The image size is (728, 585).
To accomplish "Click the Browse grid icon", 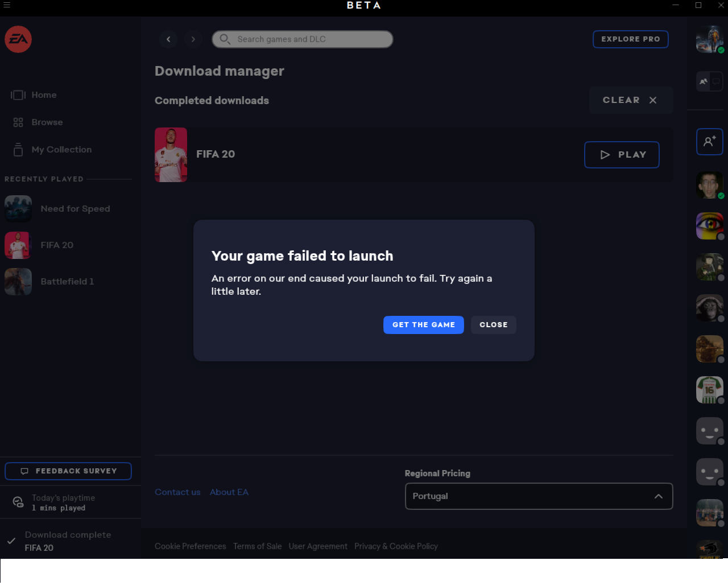I will click(18, 122).
